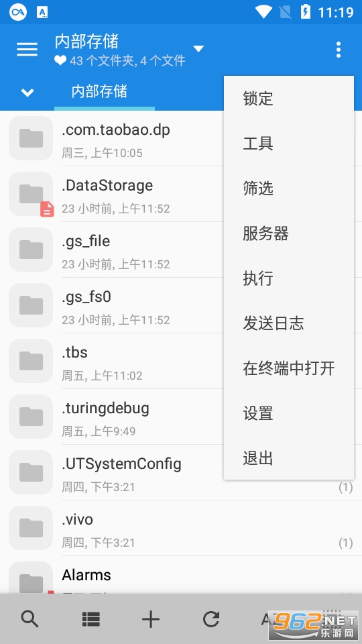
Task: Collapse tabs with the down chevron
Action: [27, 92]
